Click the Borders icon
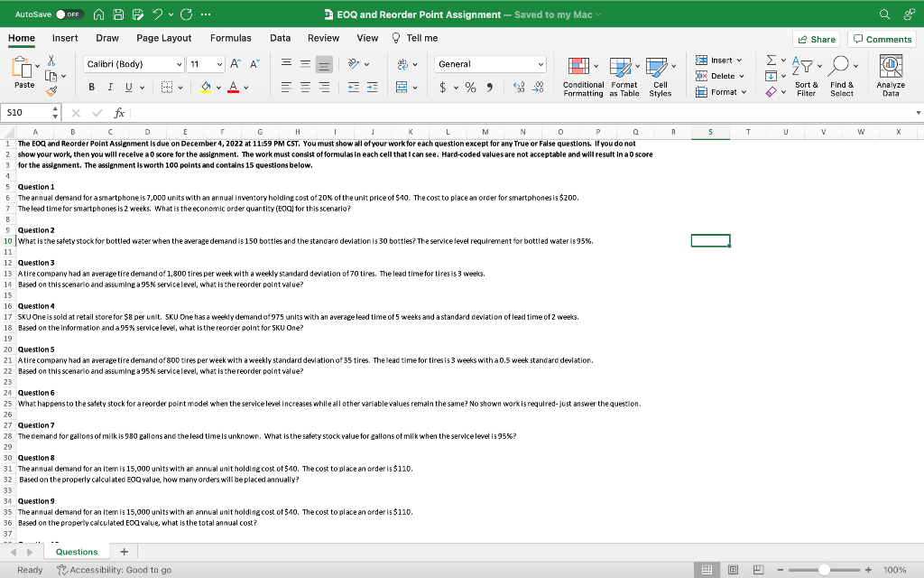 167,88
